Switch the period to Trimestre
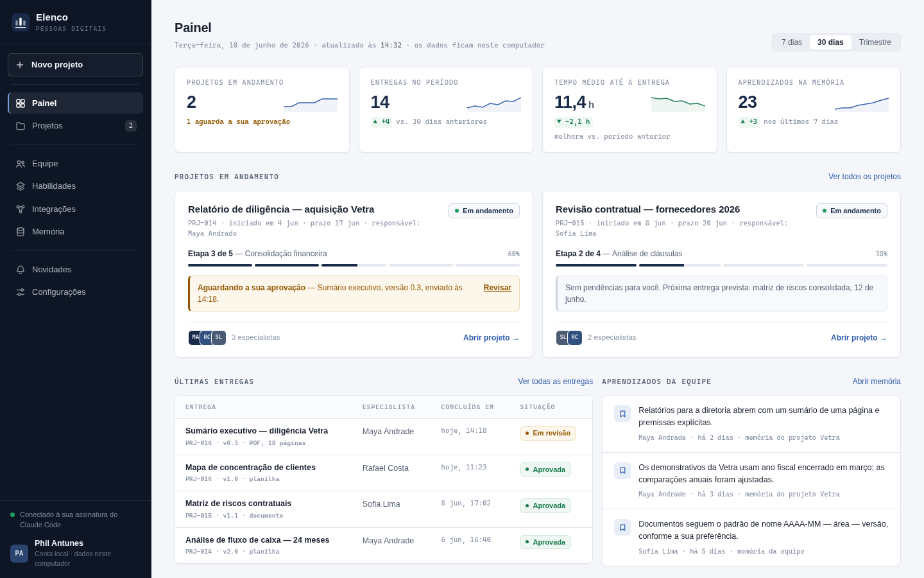This screenshot has height=578, width=924. (x=875, y=42)
